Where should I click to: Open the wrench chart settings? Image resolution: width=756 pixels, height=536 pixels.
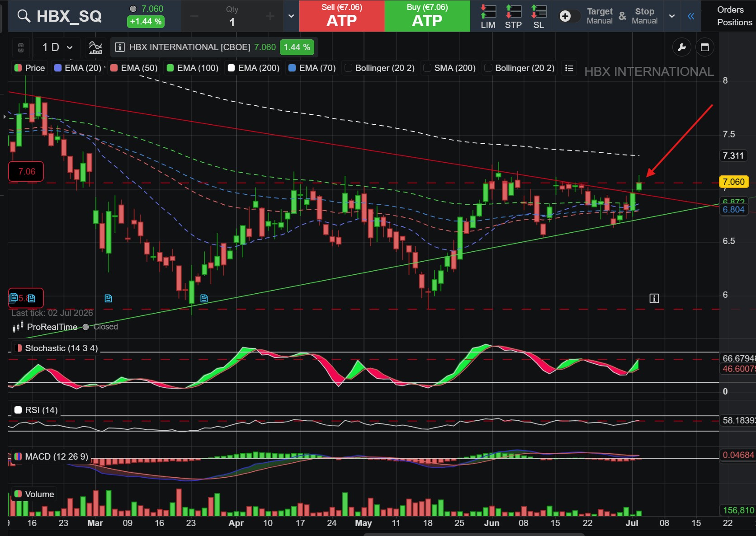(x=682, y=47)
